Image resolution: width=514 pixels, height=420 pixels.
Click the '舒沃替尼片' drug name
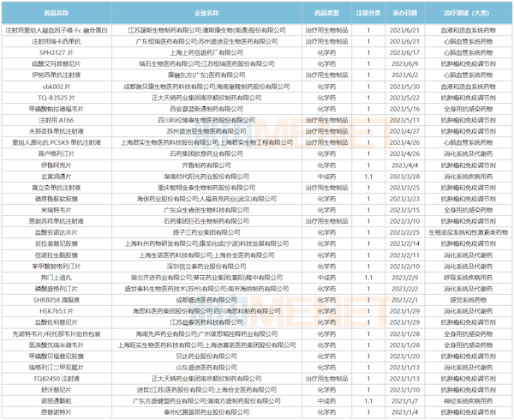pos(57,390)
